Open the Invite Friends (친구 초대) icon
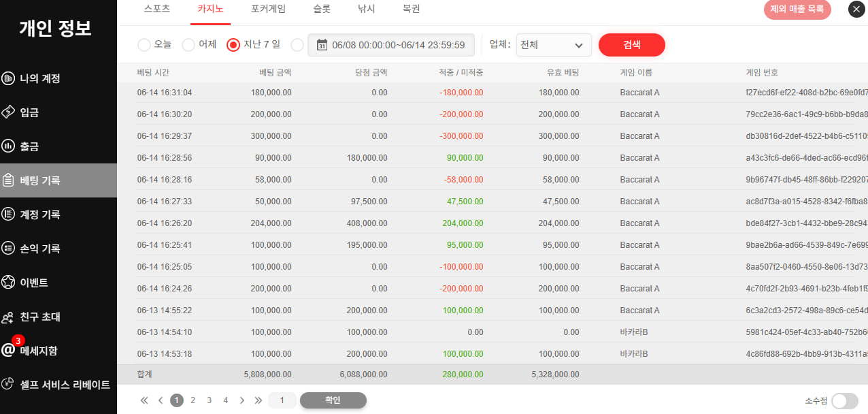868x414 pixels. [8, 317]
